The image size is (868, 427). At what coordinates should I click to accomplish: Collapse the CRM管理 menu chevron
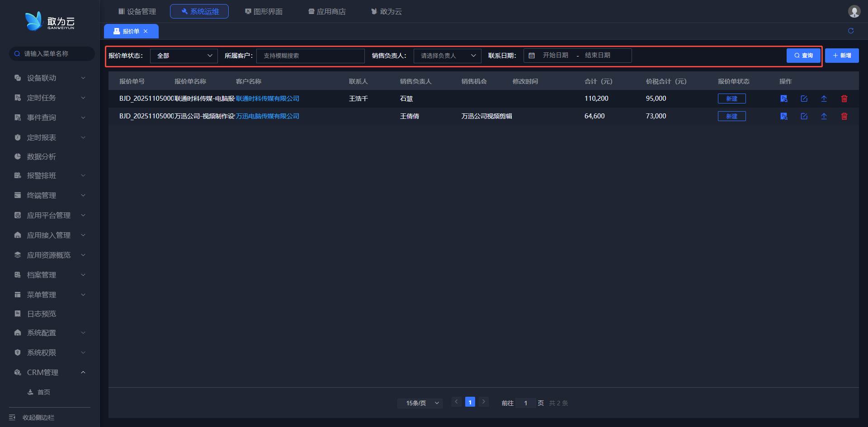click(x=83, y=372)
